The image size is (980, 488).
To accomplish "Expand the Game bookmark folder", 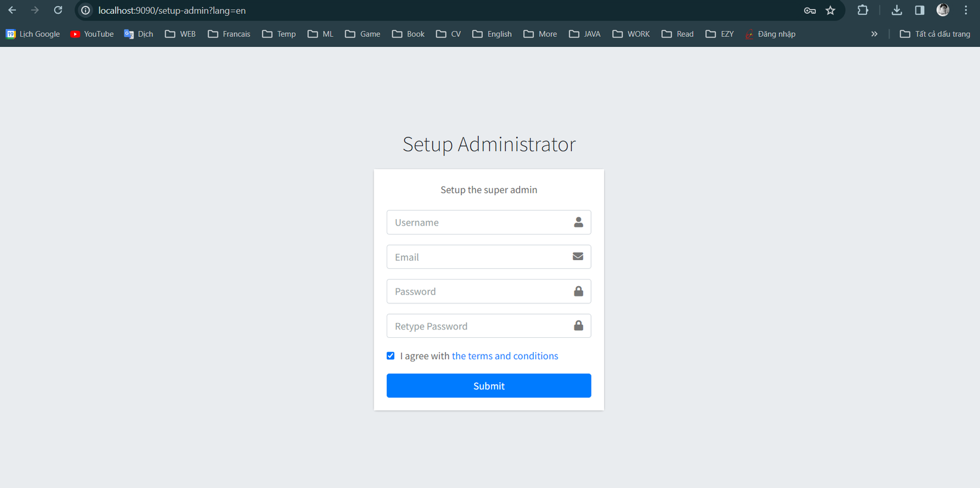I will (363, 34).
